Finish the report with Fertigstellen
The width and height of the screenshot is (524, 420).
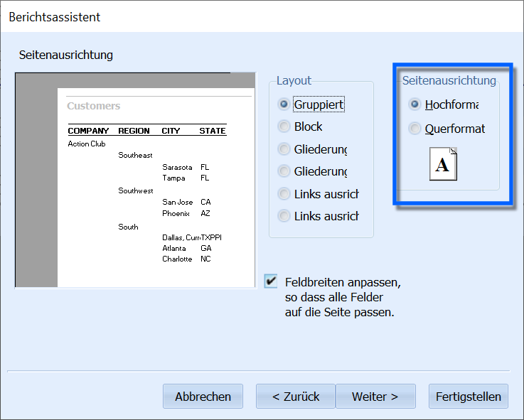click(x=469, y=397)
